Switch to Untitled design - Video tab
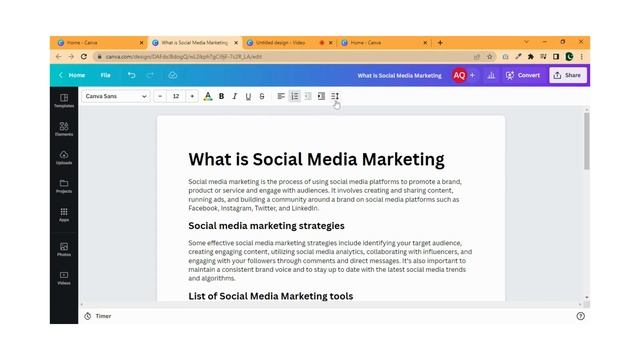Screen dimensions: 640x360 286,42
